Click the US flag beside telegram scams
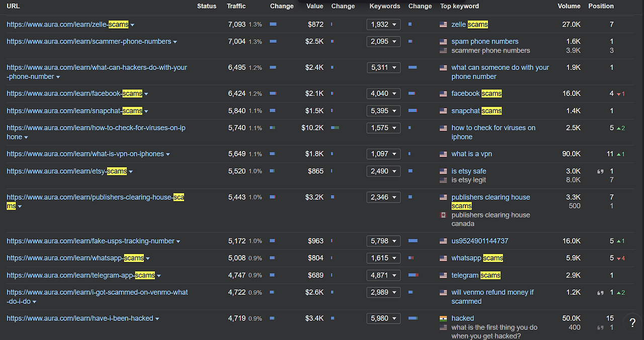Screen dimensions: 644x340 point(443,276)
